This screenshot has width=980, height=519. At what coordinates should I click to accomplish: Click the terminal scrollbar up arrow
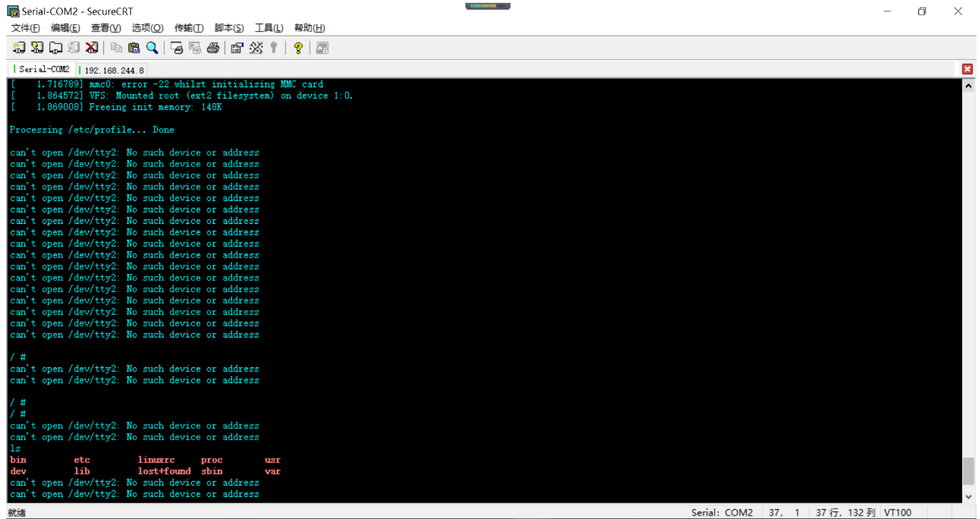(968, 86)
